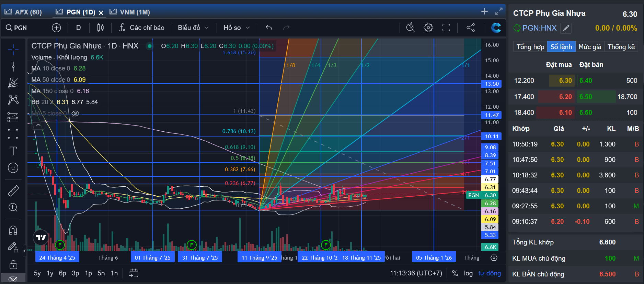Open the timezone menu (UTC+7)
Screen dimensions: 644x284
(x=416, y=273)
